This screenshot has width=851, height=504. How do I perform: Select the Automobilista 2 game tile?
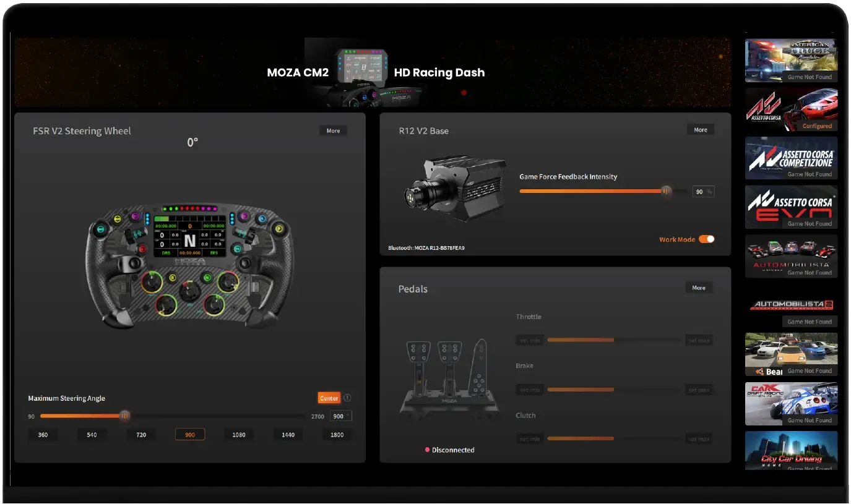pyautogui.click(x=791, y=305)
